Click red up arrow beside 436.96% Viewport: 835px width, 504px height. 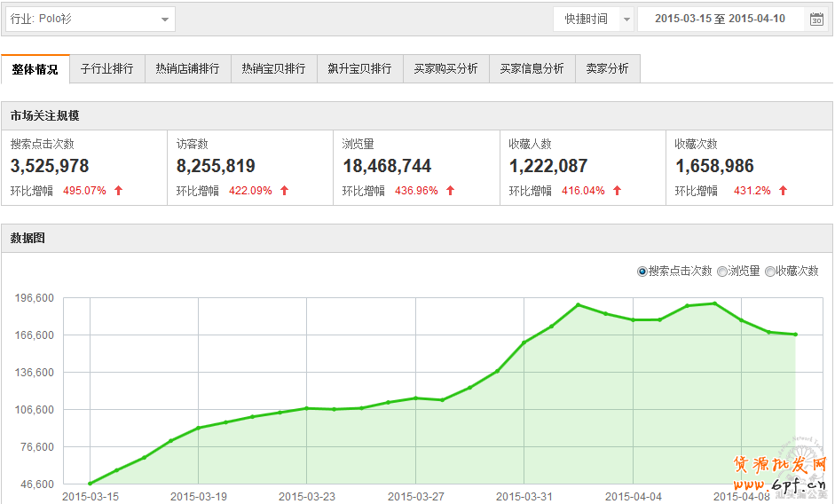pos(451,191)
